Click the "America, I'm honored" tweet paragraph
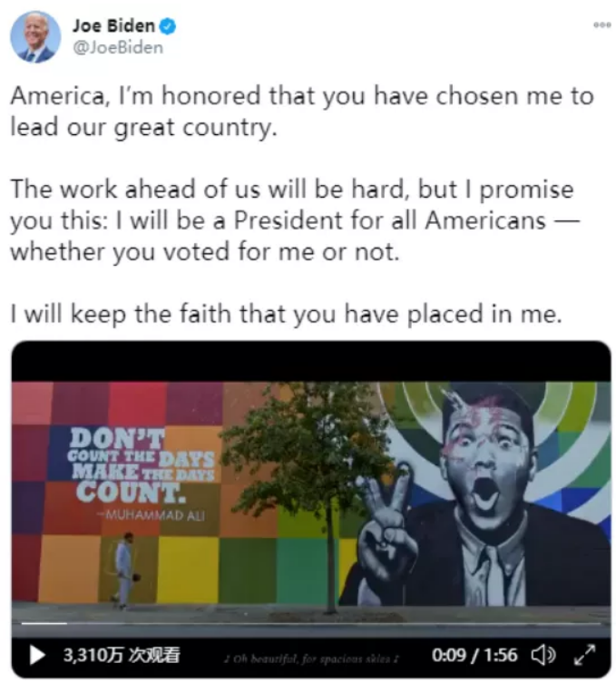 click(302, 111)
